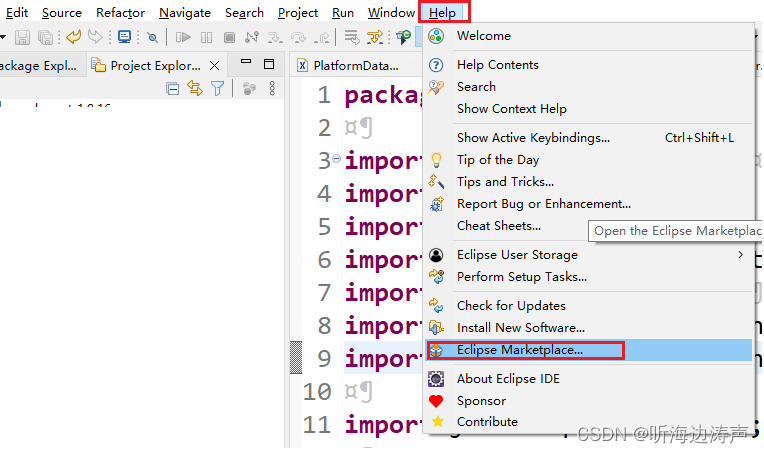Open the console monitor toolbar icon
Screen dimensions: 764x453
point(125,37)
